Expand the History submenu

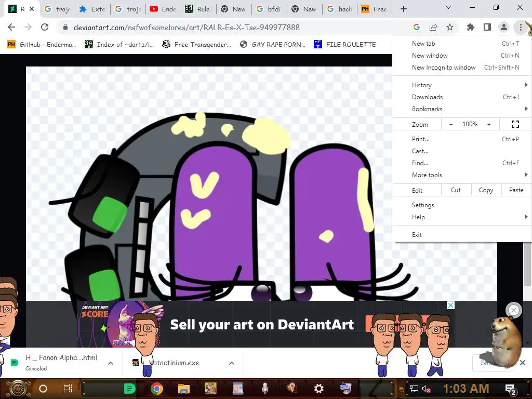pyautogui.click(x=462, y=85)
